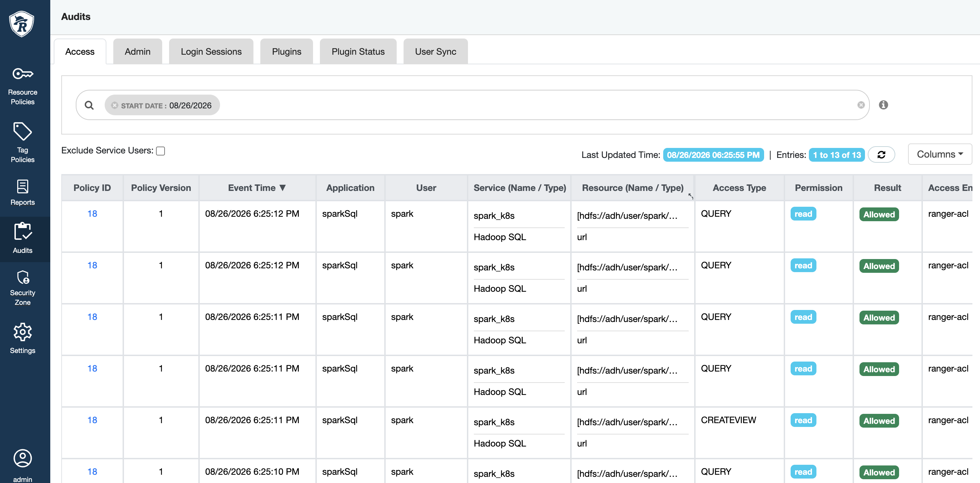This screenshot has width=980, height=483.
Task: Open the admin user profile
Action: pyautogui.click(x=22, y=465)
